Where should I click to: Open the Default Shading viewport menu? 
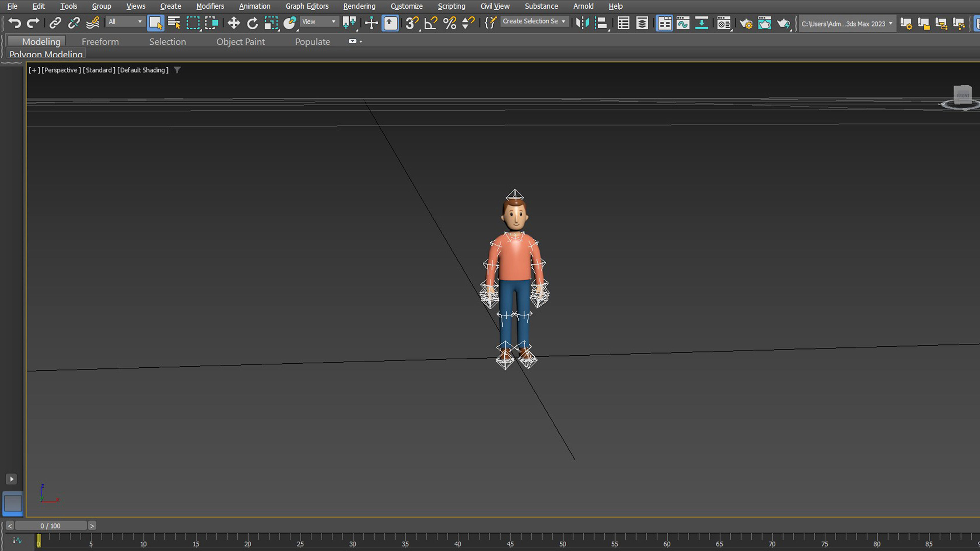coord(143,70)
